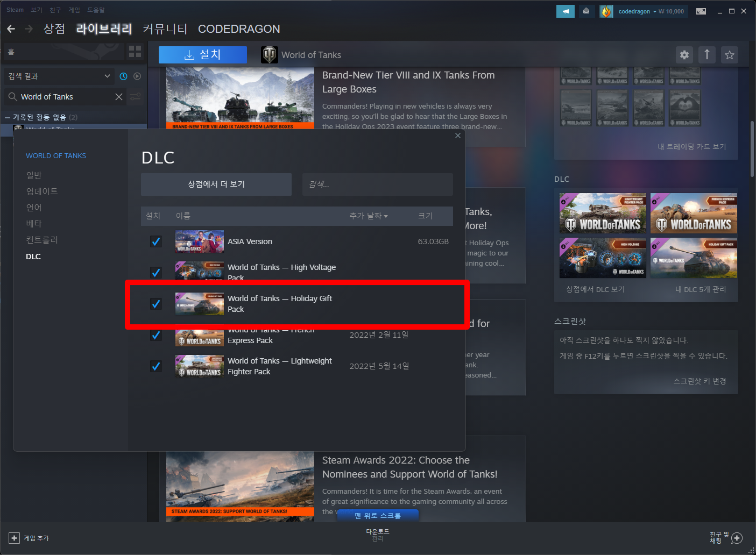Clear the World of Tanks search
756x555 pixels.
119,97
